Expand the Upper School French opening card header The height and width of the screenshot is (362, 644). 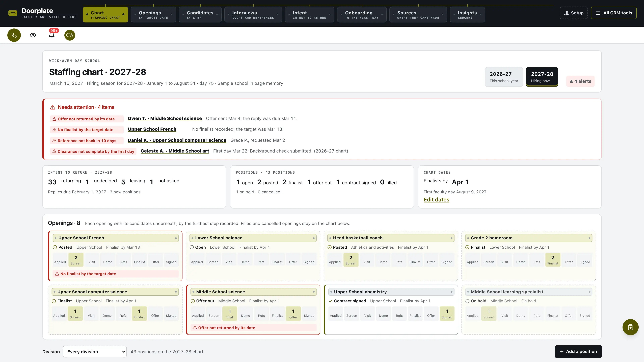(116, 238)
